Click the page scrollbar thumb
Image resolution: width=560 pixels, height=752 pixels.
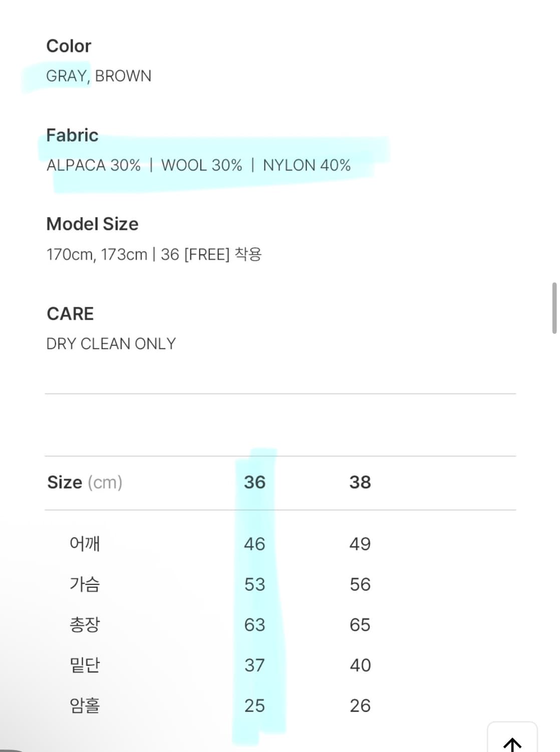click(554, 308)
